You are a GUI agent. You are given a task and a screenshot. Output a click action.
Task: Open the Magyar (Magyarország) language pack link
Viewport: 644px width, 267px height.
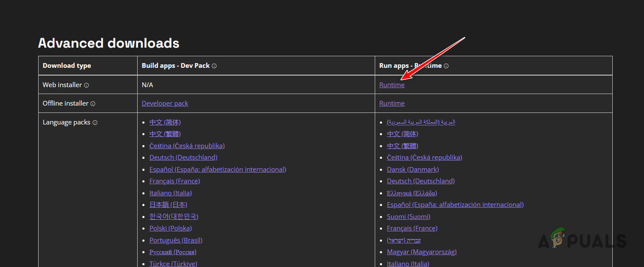tap(421, 252)
